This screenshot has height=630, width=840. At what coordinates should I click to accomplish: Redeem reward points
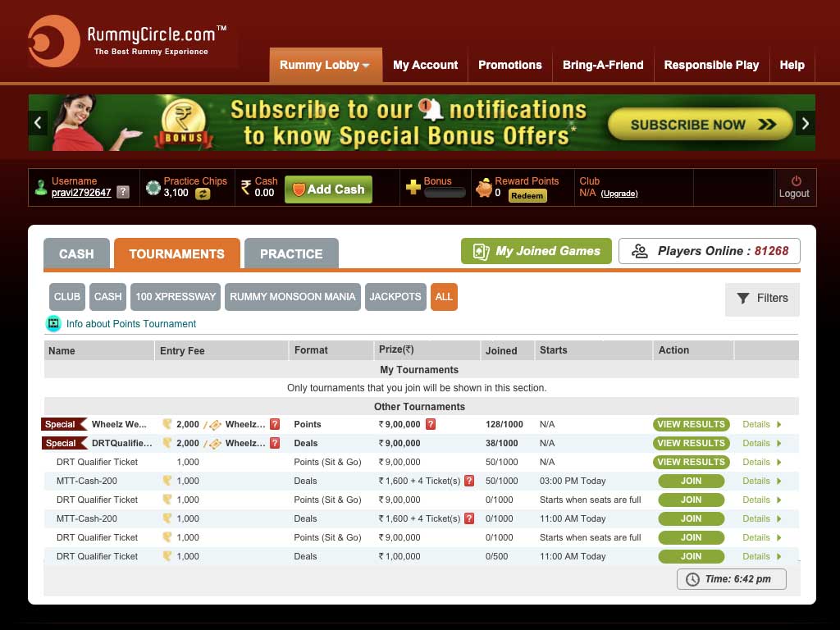(x=527, y=195)
